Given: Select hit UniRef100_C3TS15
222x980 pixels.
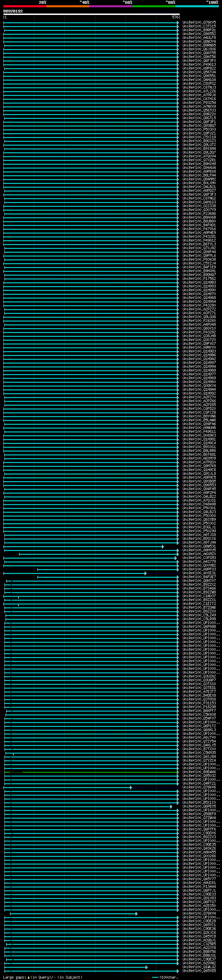Looking at the screenshot, I should pyautogui.click(x=199, y=26).
